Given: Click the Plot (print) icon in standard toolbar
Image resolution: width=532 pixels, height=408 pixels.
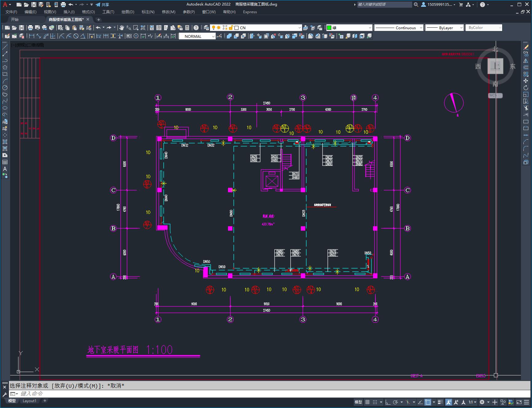Looking at the screenshot, I should point(30,28).
